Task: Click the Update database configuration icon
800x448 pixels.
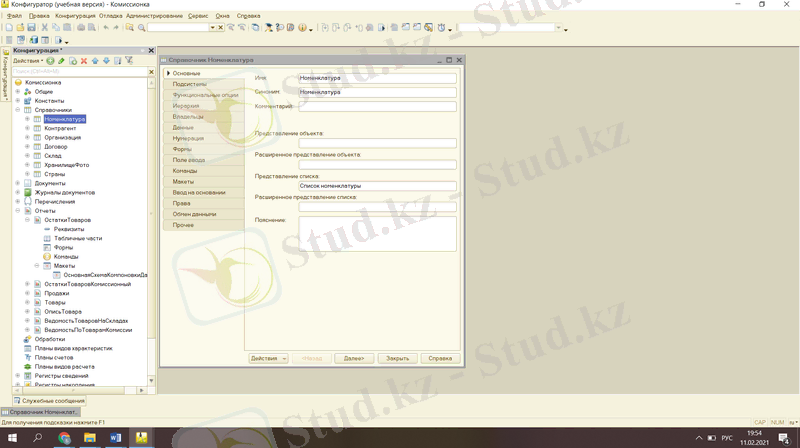Action: coord(34,40)
